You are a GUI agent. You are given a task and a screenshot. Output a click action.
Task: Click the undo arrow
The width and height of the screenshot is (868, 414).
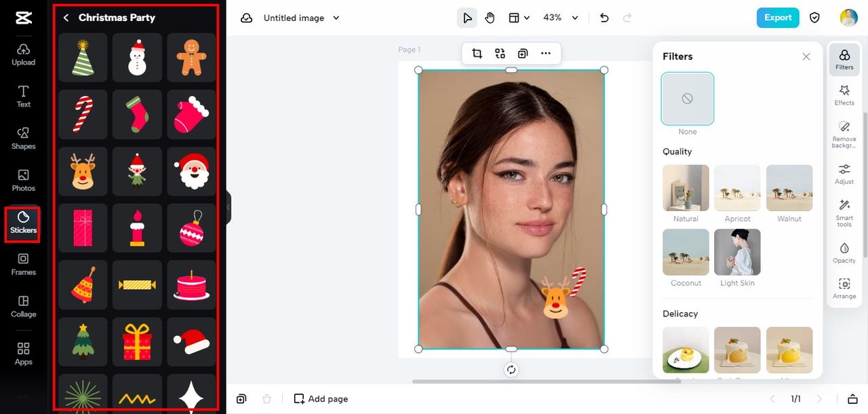604,18
